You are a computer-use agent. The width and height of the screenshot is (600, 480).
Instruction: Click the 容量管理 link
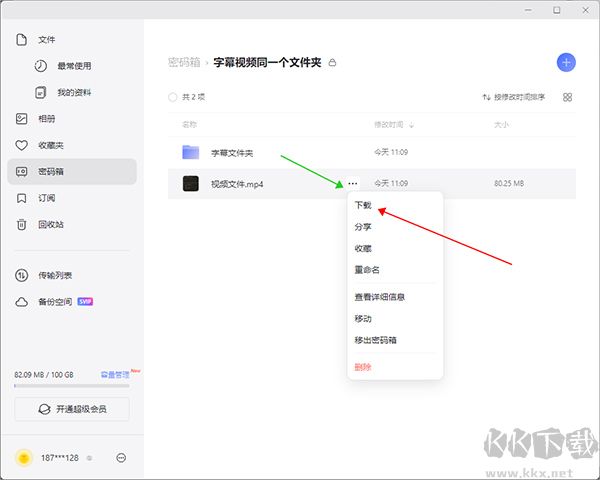click(114, 374)
